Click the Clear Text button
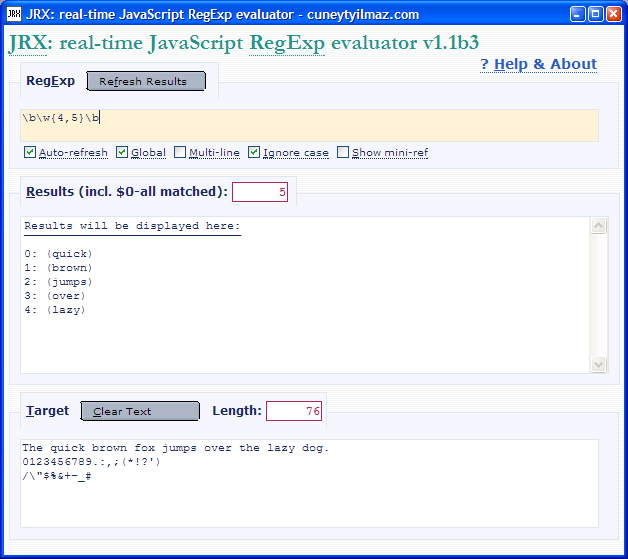This screenshot has width=628, height=559. 139,411
